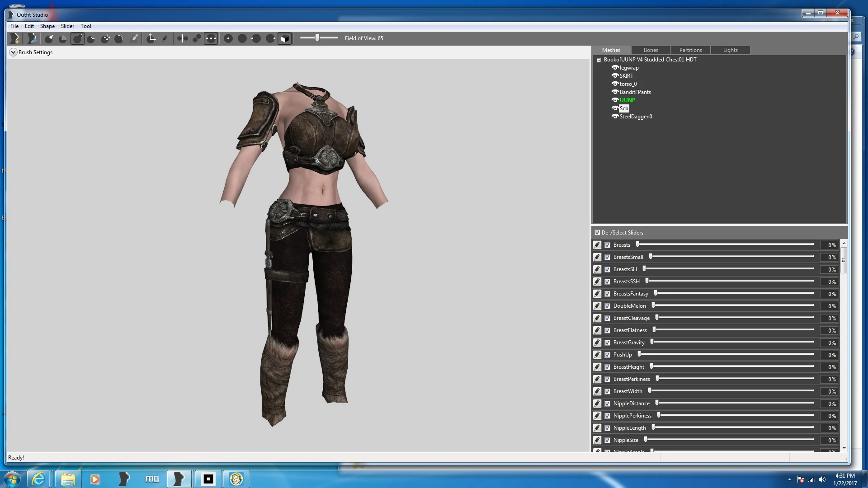The height and width of the screenshot is (488, 868).
Task: Expand the Brush Settings panel
Action: click(13, 52)
